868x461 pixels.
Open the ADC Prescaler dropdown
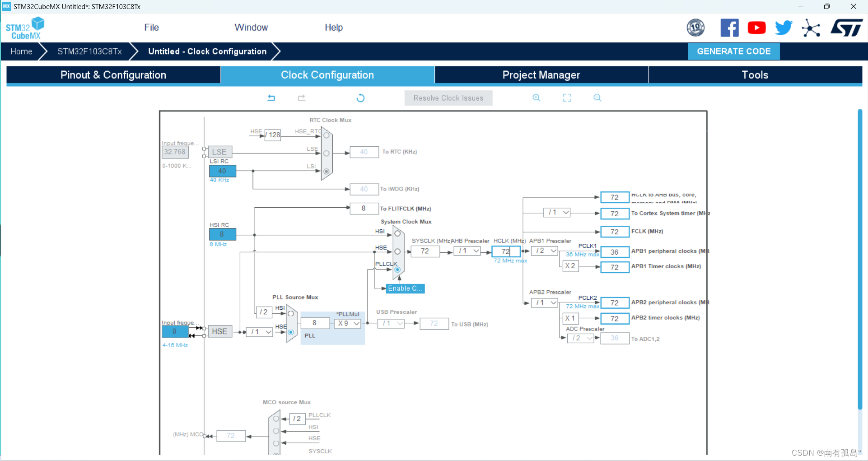(580, 338)
